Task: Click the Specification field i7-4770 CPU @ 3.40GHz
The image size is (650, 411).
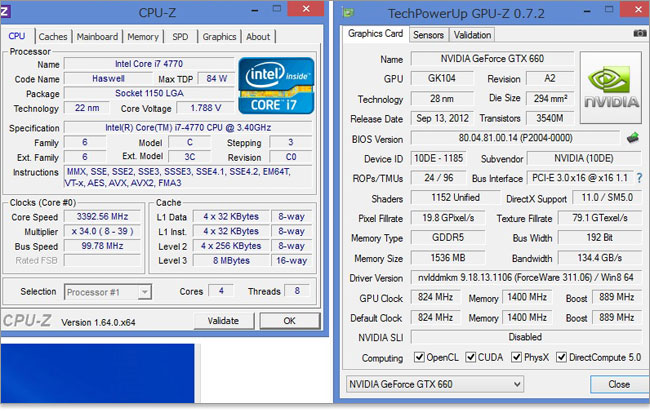Action: tap(188, 127)
